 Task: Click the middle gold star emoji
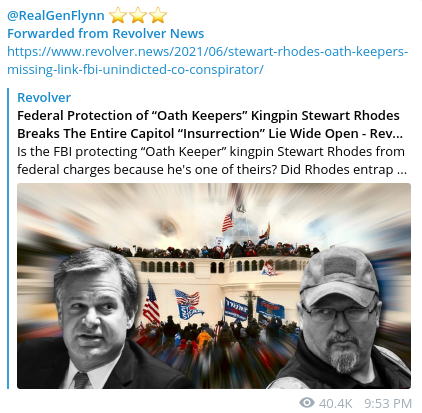138,15
